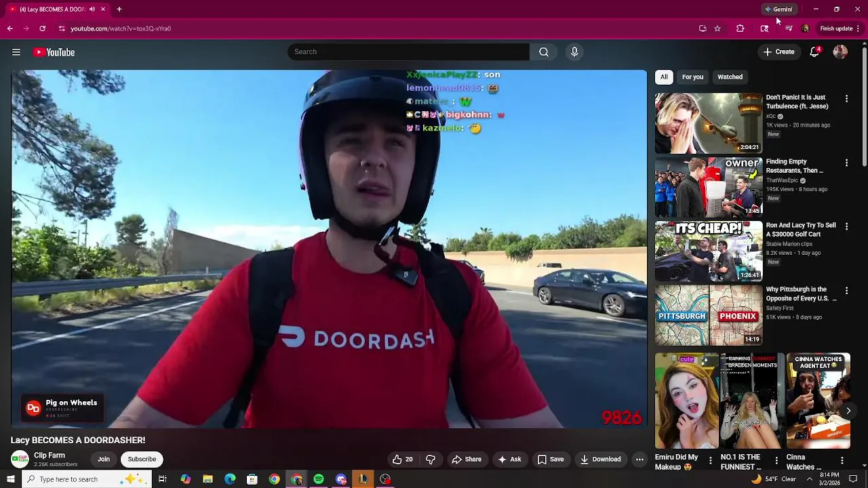The width and height of the screenshot is (868, 488).
Task: Click the search magnifier button
Action: (x=544, y=52)
